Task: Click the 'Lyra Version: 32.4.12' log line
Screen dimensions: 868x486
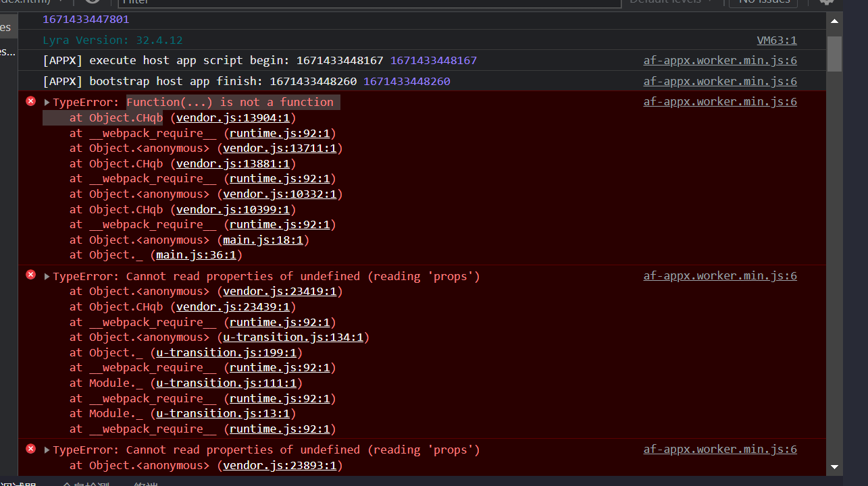Action: point(113,40)
